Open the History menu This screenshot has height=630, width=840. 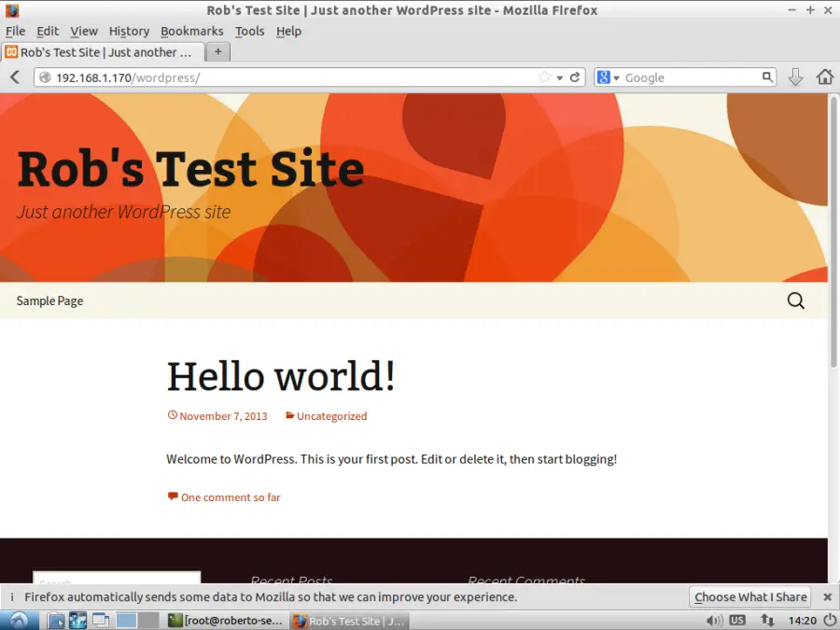click(129, 31)
